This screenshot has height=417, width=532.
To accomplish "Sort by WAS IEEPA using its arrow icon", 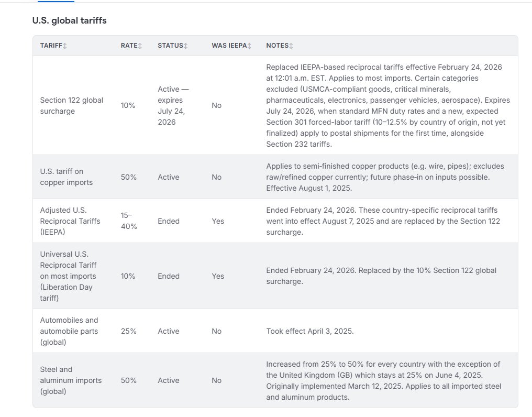I will (249, 46).
